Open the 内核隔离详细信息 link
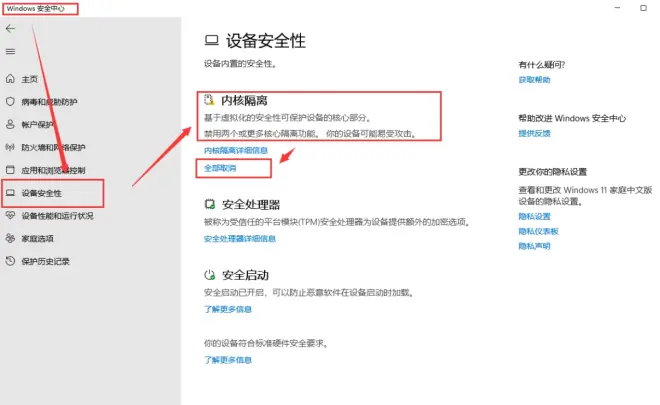 tap(235, 150)
